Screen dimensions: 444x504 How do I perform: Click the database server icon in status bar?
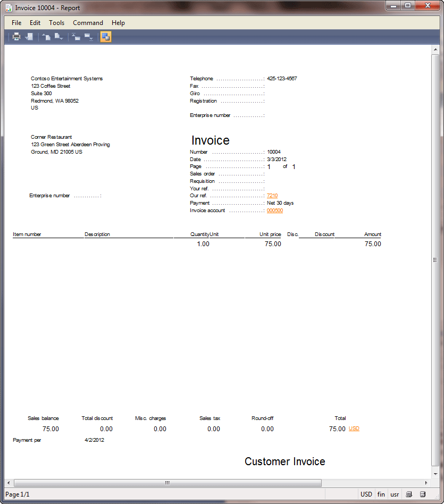(423, 494)
